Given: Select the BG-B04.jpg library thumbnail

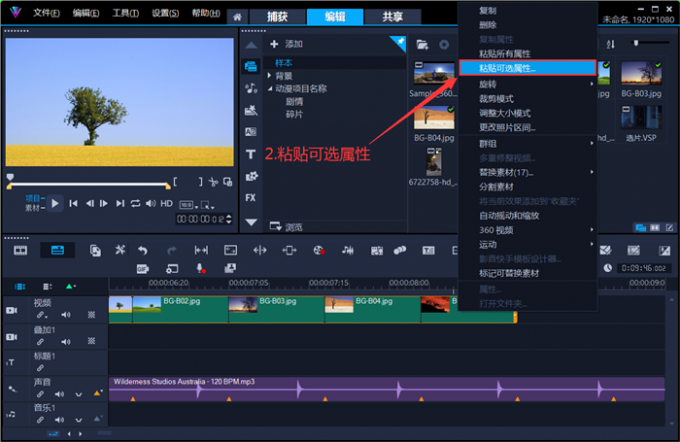Looking at the screenshot, I should (434, 118).
